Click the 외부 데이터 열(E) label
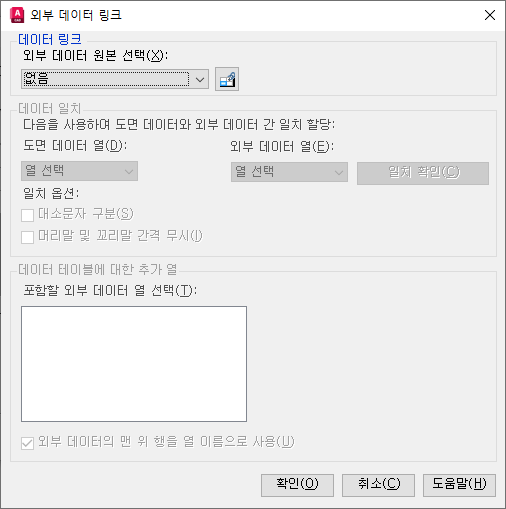This screenshot has width=506, height=509. click(x=282, y=146)
